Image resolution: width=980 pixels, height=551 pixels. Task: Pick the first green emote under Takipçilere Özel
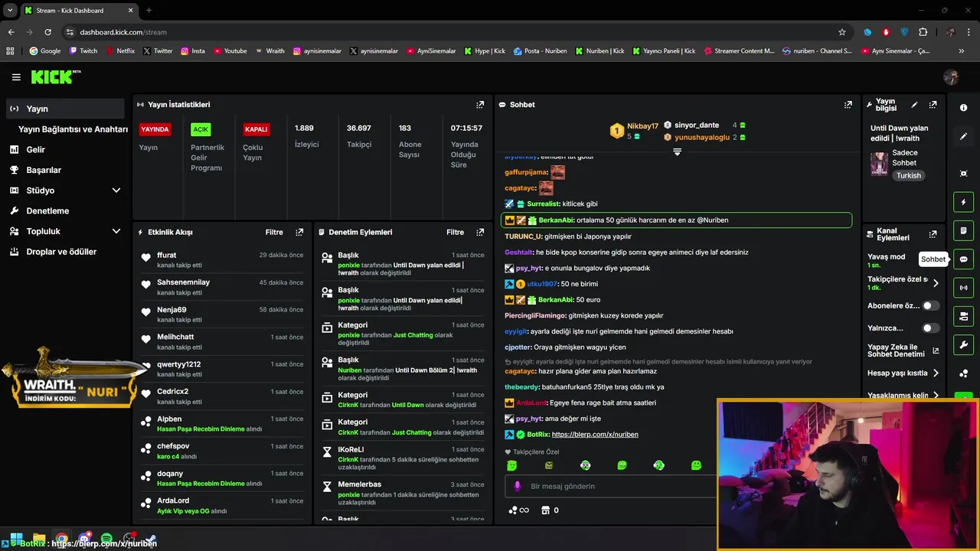click(x=511, y=465)
